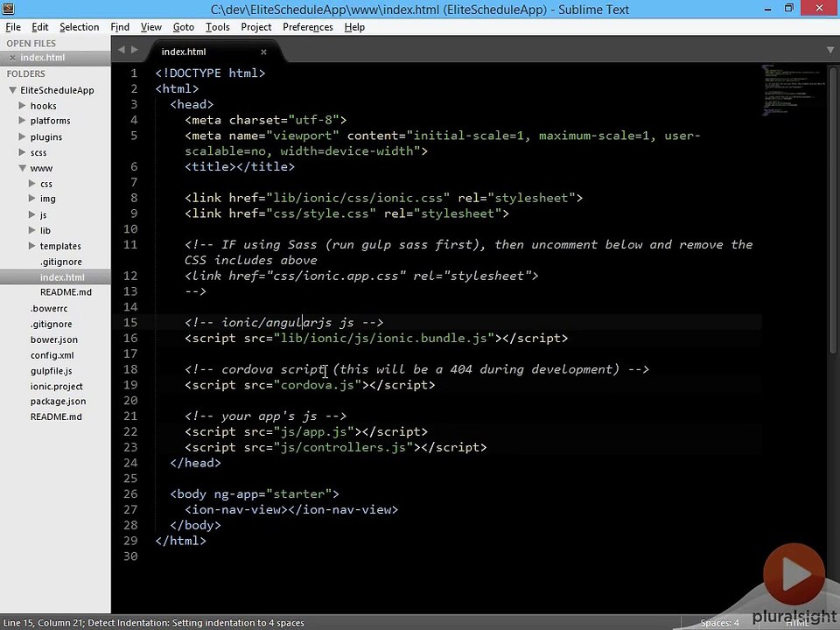Open the package.json file
Image resolution: width=840 pixels, height=630 pixels.
pos(58,402)
